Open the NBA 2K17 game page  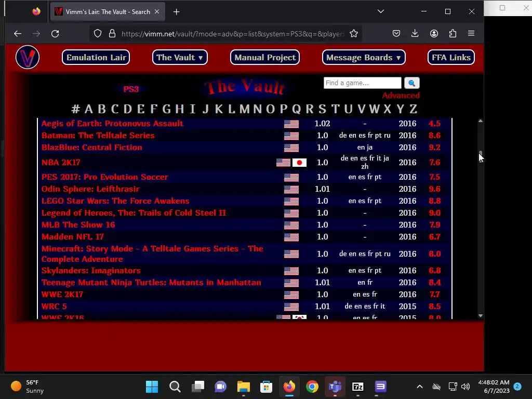(61, 162)
